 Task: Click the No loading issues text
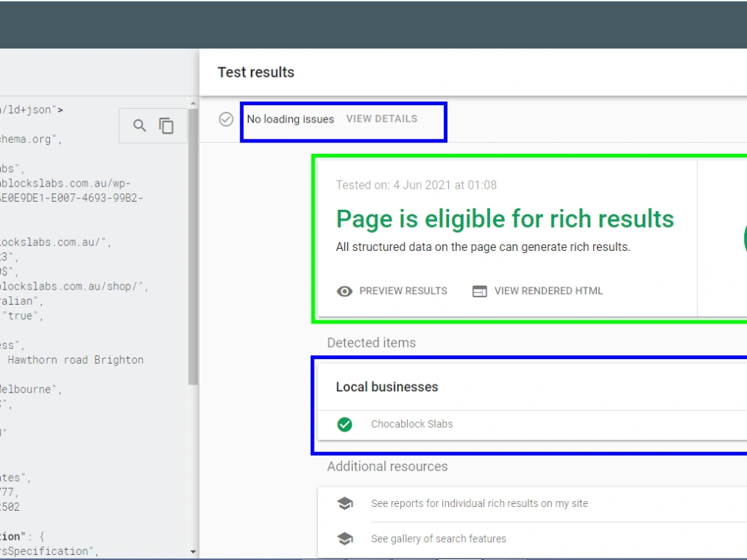pyautogui.click(x=290, y=119)
